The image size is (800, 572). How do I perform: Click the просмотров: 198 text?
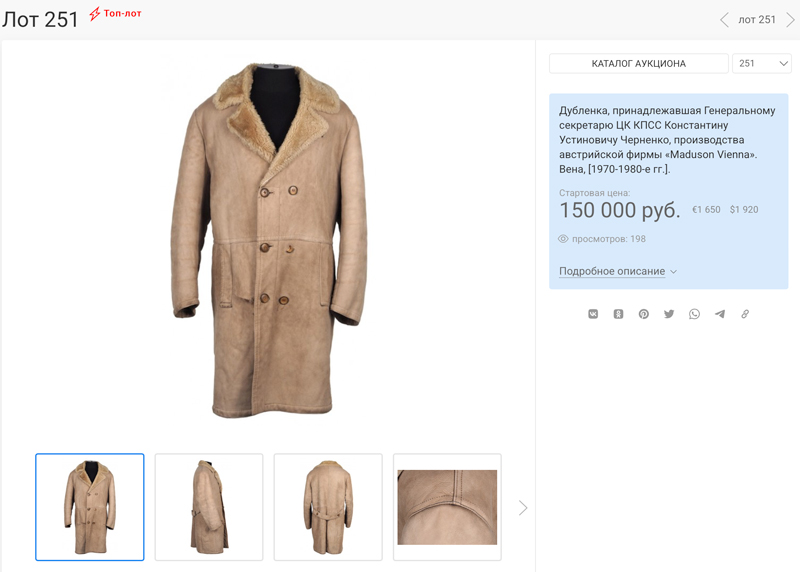click(x=609, y=239)
